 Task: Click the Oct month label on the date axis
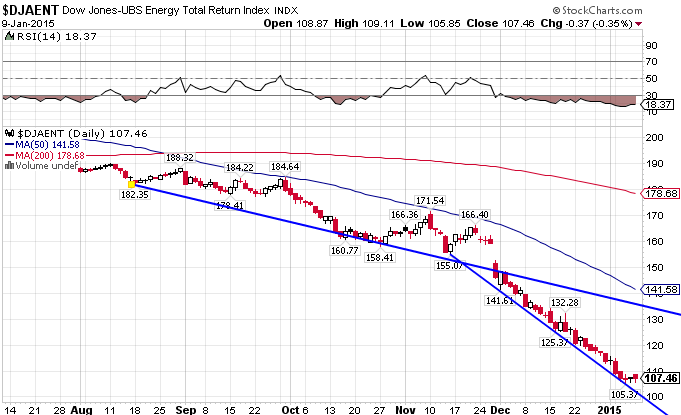[x=290, y=410]
